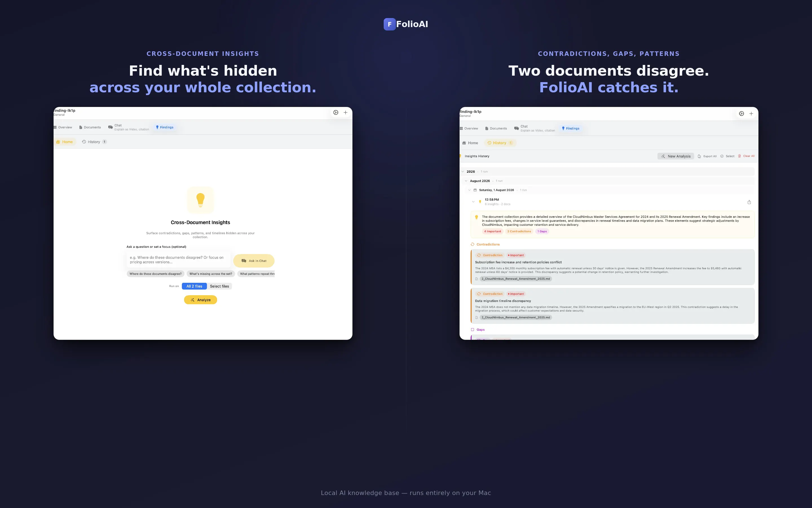812x508 pixels.
Task: Click 'Subscription fee increase and retention policies conflict' title
Action: (x=518, y=262)
